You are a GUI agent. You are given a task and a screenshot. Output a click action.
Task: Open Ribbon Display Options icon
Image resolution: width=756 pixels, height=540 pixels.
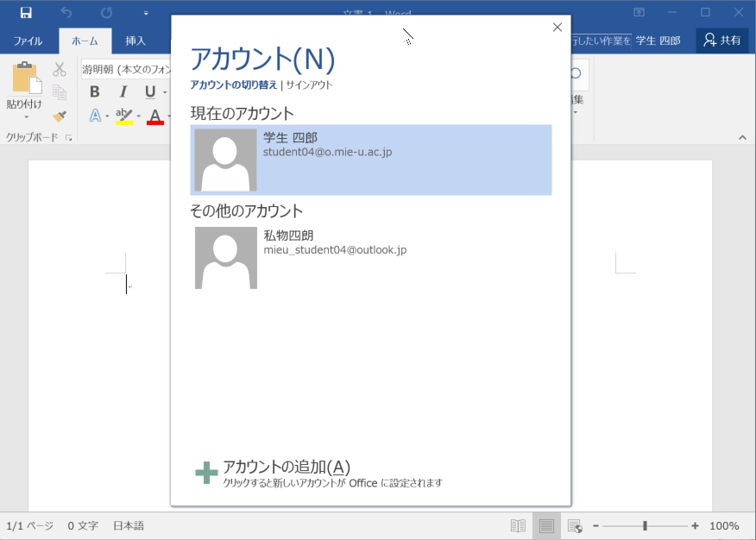pyautogui.click(x=639, y=13)
